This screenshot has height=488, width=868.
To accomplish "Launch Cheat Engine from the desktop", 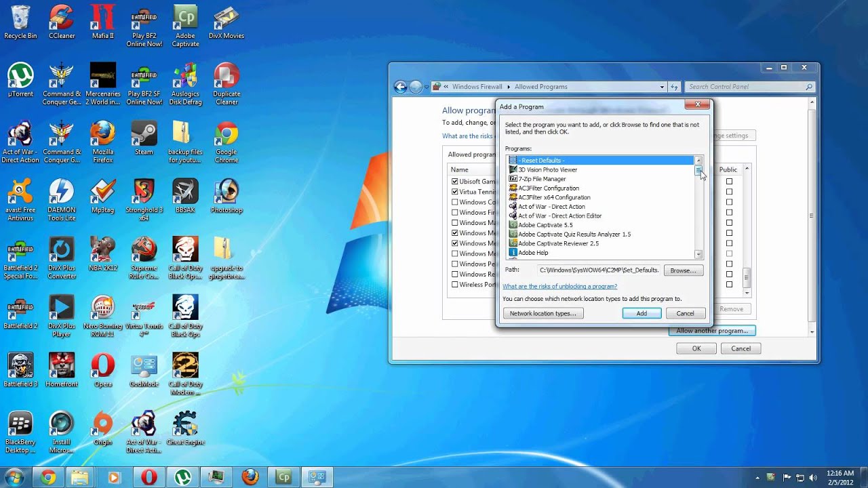I will [185, 428].
